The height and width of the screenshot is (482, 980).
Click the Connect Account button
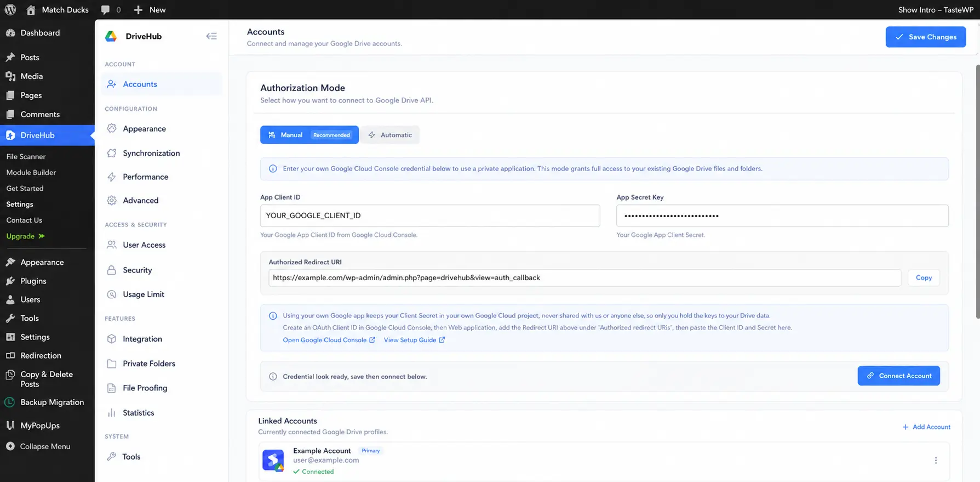(x=898, y=376)
